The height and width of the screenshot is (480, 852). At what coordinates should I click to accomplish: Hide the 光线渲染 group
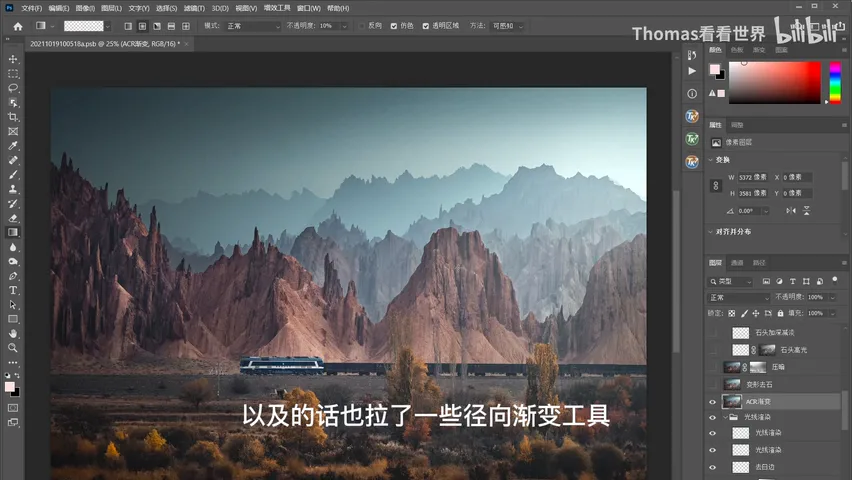click(x=712, y=417)
